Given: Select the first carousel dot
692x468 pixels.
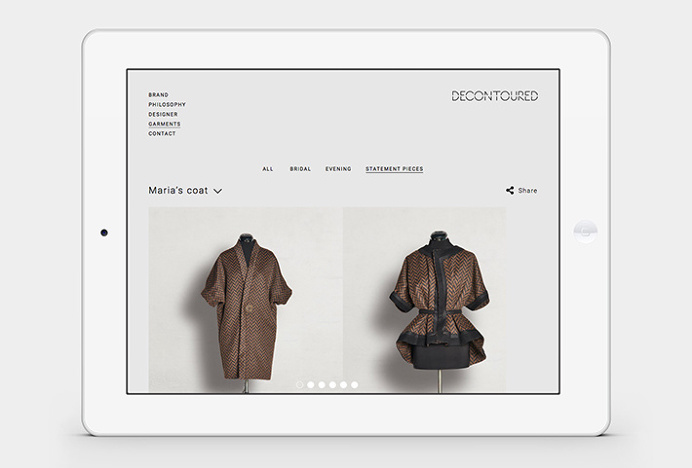Looking at the screenshot, I should click(300, 385).
